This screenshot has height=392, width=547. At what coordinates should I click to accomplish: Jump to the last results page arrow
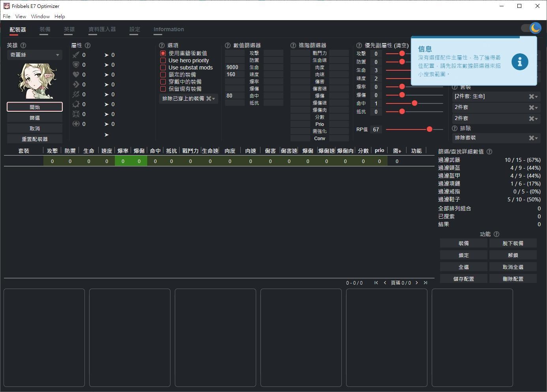tap(425, 283)
